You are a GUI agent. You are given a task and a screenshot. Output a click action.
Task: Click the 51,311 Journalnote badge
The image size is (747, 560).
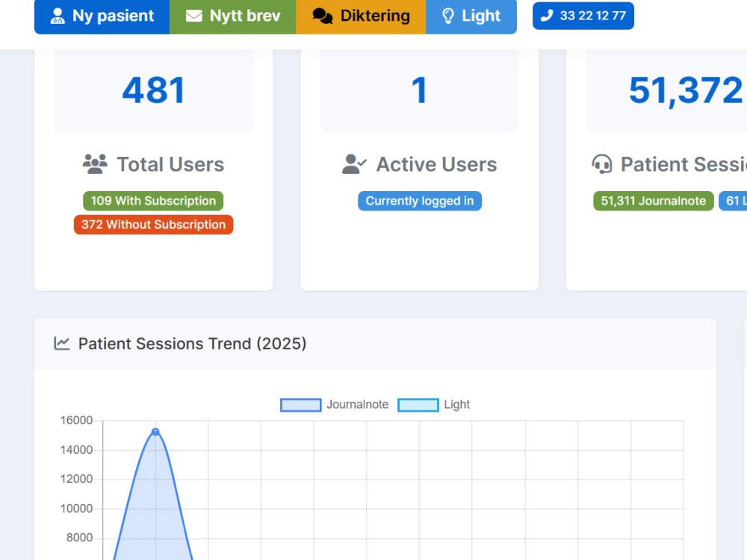click(653, 201)
